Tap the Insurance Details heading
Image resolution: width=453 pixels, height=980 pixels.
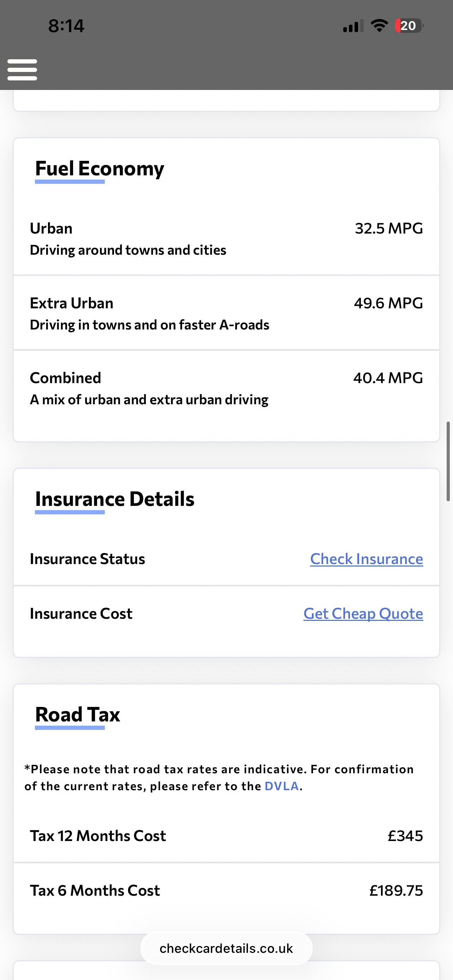pos(115,499)
